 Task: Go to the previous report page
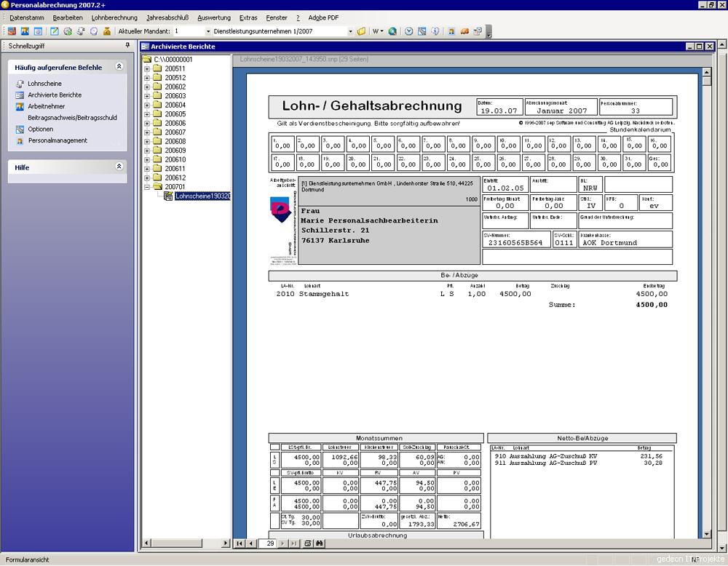click(x=250, y=543)
